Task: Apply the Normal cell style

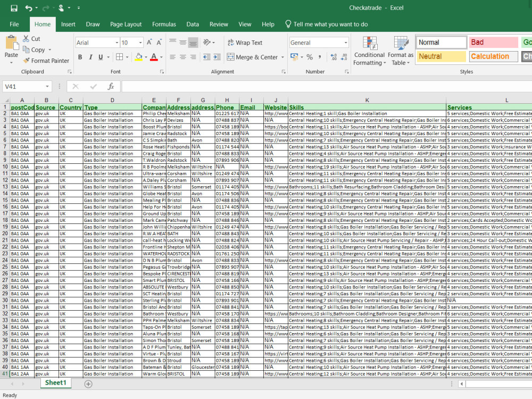Action: [442, 43]
